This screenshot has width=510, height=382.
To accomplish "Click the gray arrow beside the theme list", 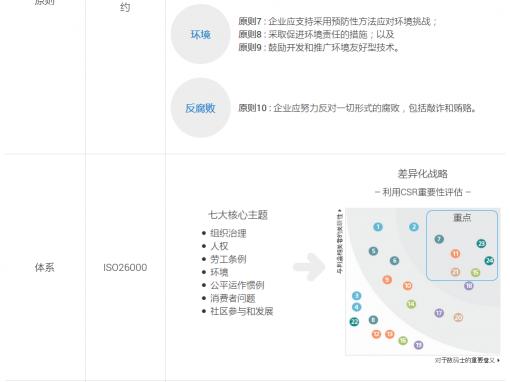I will tap(309, 267).
